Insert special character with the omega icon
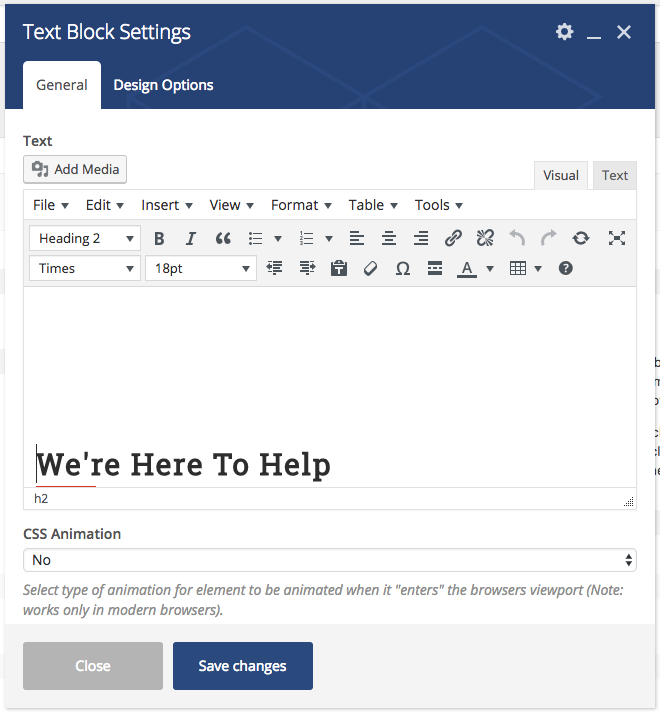The height and width of the screenshot is (714, 660). click(403, 268)
